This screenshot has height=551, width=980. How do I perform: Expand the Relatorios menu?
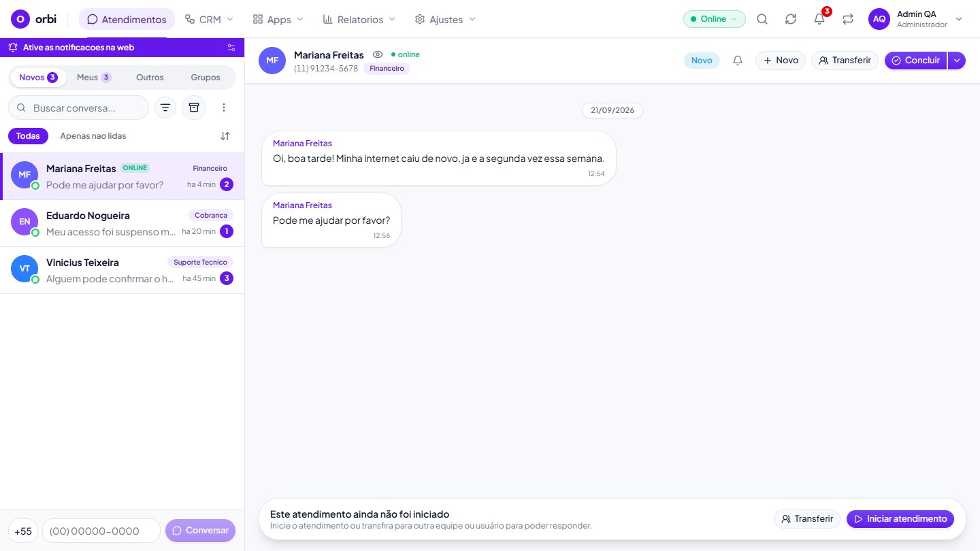(359, 19)
